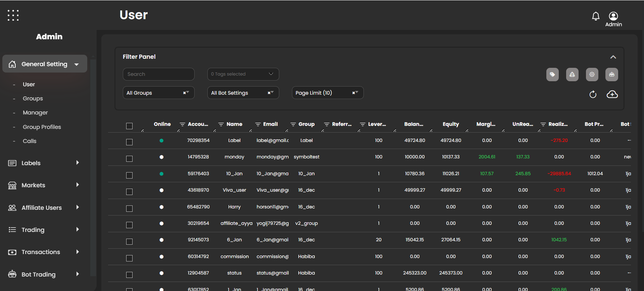
Task: Click the cloud plus add icon
Action: click(x=612, y=94)
